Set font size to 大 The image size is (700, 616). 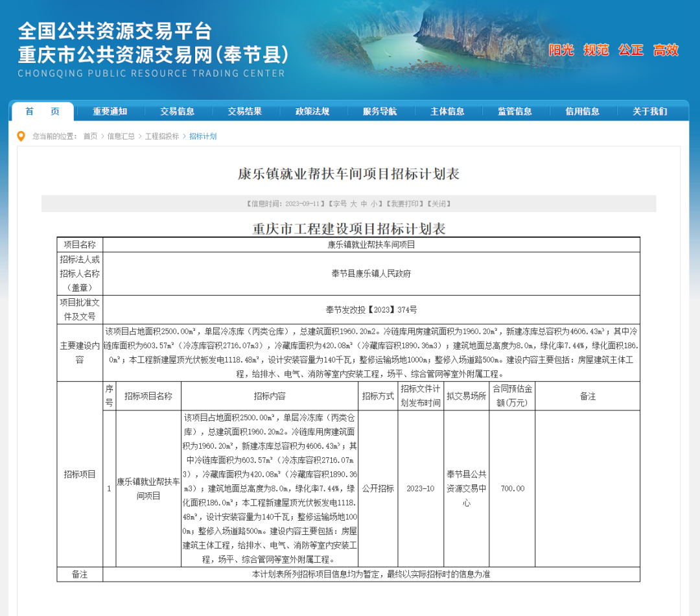(x=353, y=204)
